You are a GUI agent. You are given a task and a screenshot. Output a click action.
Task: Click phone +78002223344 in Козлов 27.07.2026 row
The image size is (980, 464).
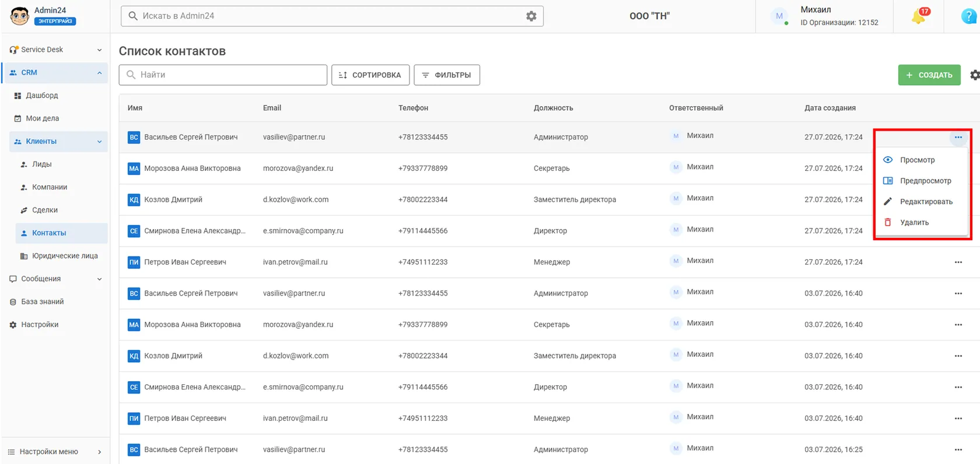[423, 200]
